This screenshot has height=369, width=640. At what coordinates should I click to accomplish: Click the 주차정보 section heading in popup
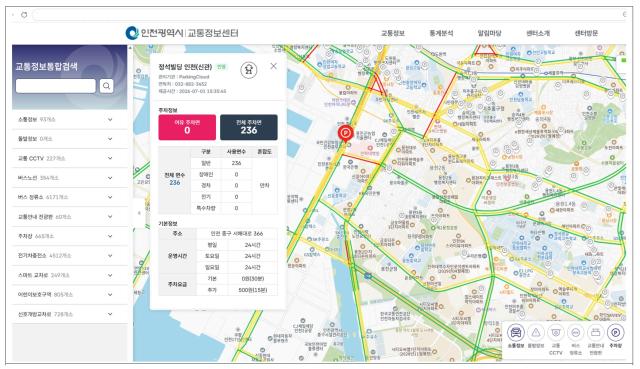coord(168,110)
